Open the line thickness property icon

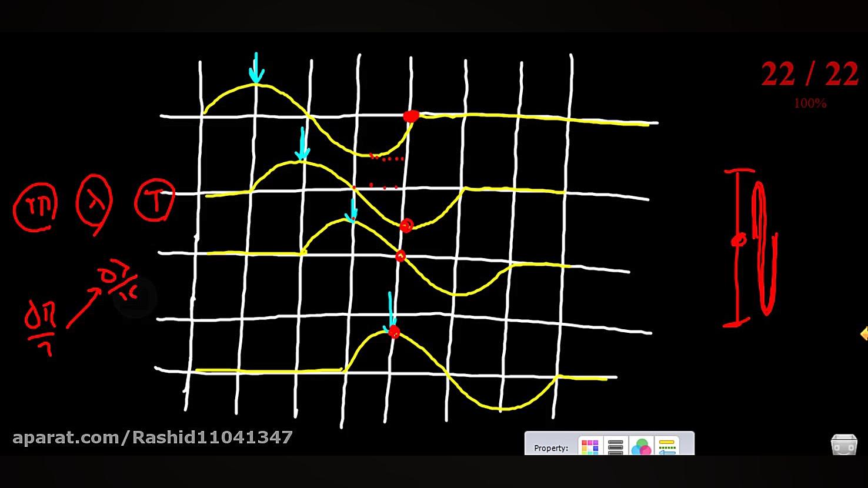615,447
